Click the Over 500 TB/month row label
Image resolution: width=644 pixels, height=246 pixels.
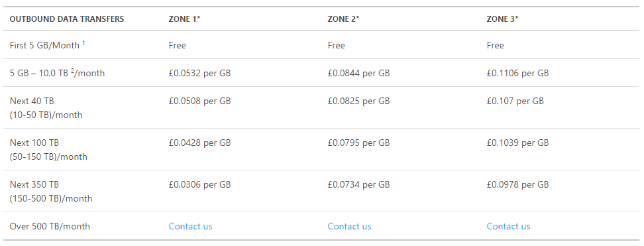(x=50, y=226)
